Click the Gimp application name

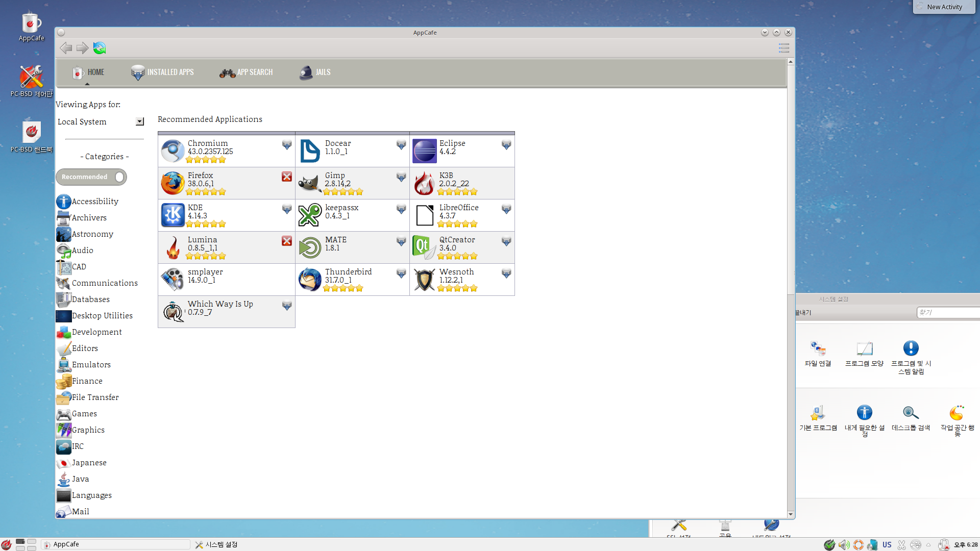(335, 176)
